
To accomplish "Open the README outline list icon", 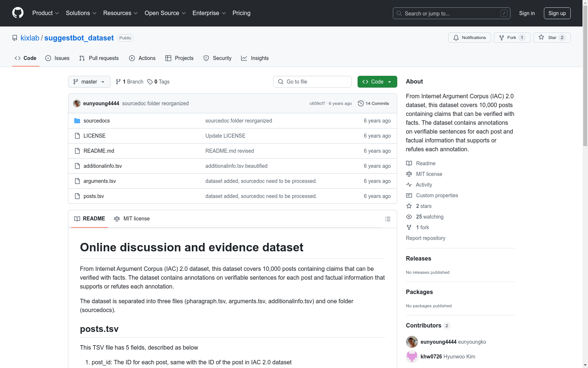I will (x=388, y=219).
